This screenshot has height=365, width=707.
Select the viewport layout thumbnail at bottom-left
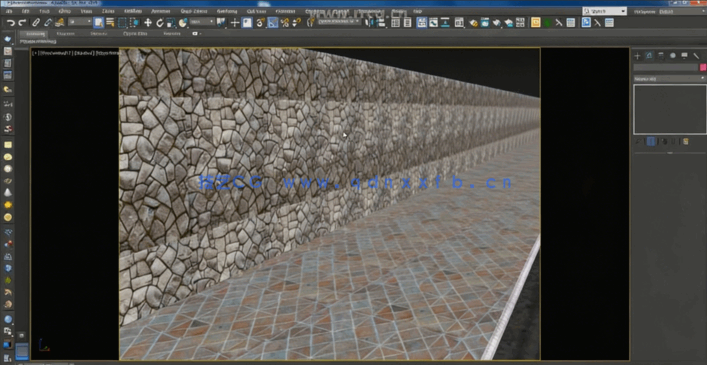[x=22, y=351]
